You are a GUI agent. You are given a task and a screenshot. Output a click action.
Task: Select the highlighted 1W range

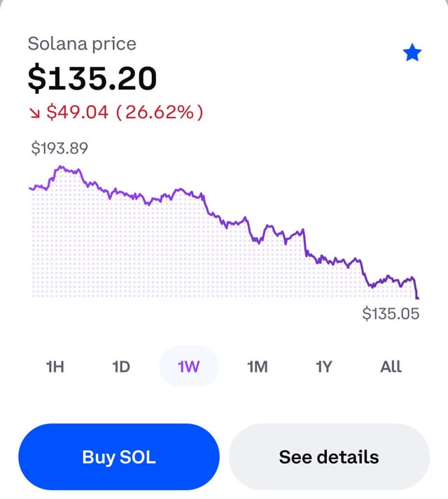pos(189,366)
